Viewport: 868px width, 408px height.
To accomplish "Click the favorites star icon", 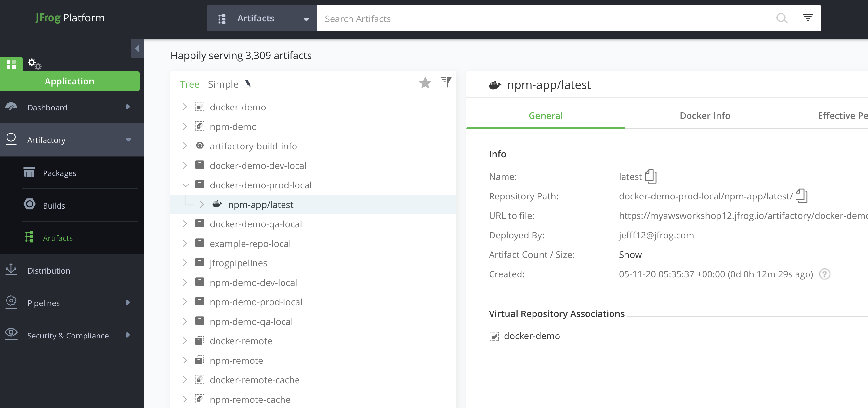I will (425, 83).
